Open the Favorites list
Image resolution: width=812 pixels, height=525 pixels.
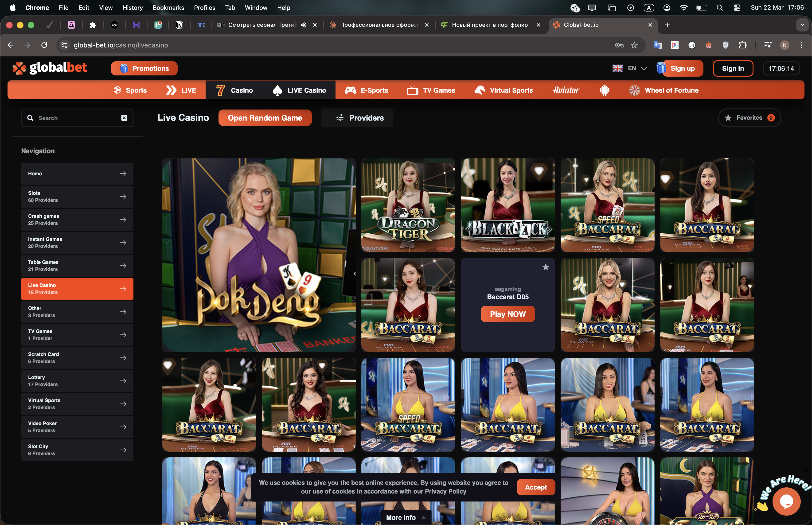point(749,118)
